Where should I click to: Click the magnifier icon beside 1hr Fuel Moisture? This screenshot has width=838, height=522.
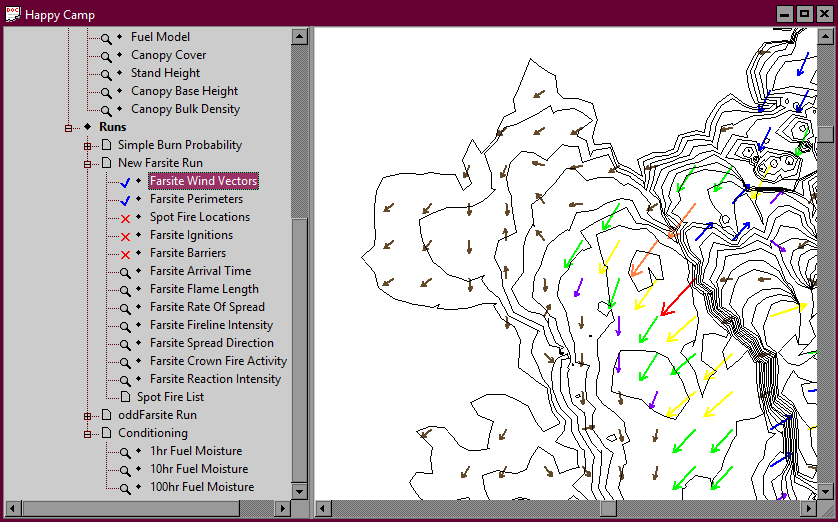(125, 453)
